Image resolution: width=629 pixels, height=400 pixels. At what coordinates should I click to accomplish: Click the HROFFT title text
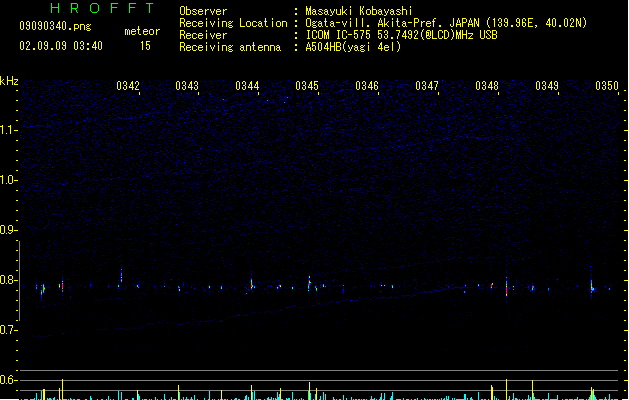click(x=102, y=8)
